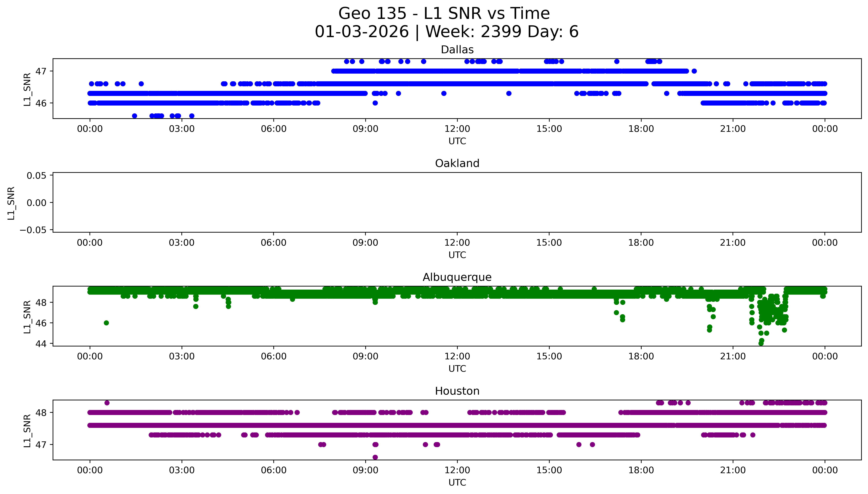This screenshot has width=868, height=494.
Task: Click the Albuquerque subplot title
Action: pos(457,278)
